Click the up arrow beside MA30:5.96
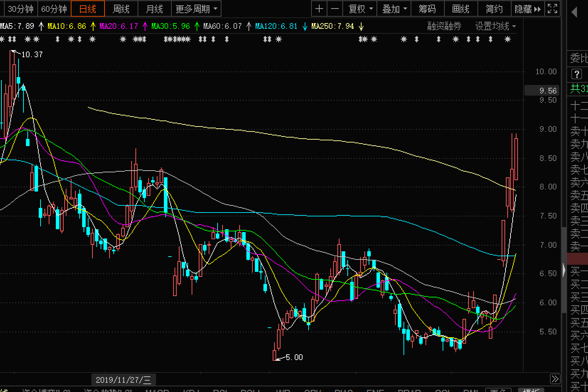Image resolution: width=588 pixels, height=392 pixels. point(197,26)
